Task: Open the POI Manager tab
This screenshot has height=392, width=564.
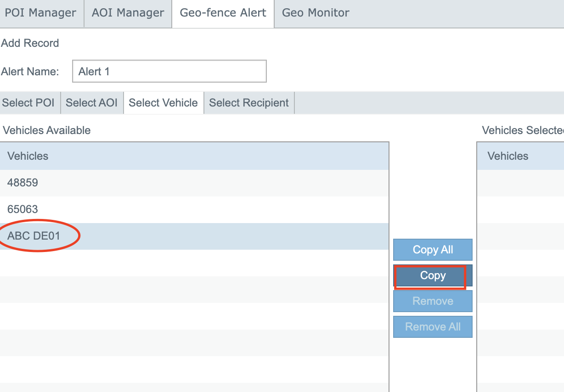Action: (40, 13)
